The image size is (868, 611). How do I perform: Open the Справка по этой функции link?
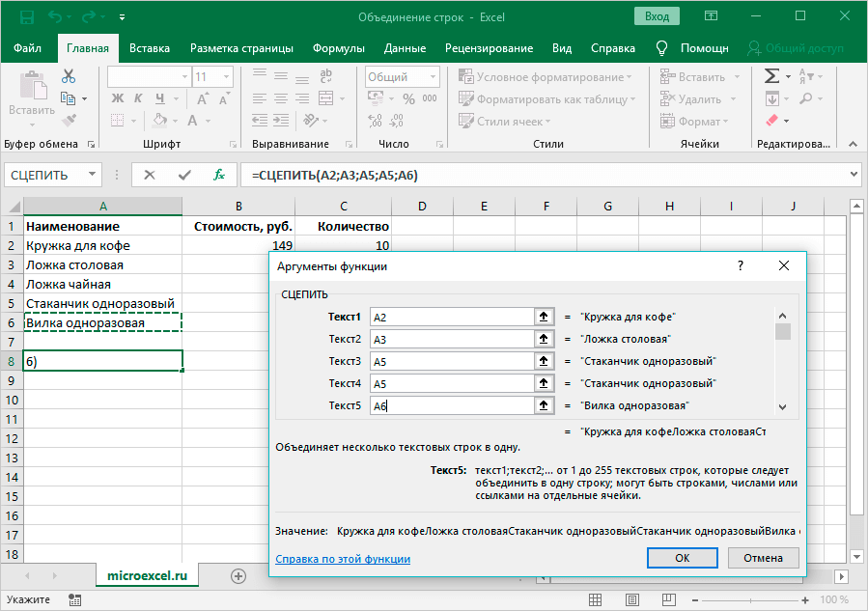(x=343, y=559)
